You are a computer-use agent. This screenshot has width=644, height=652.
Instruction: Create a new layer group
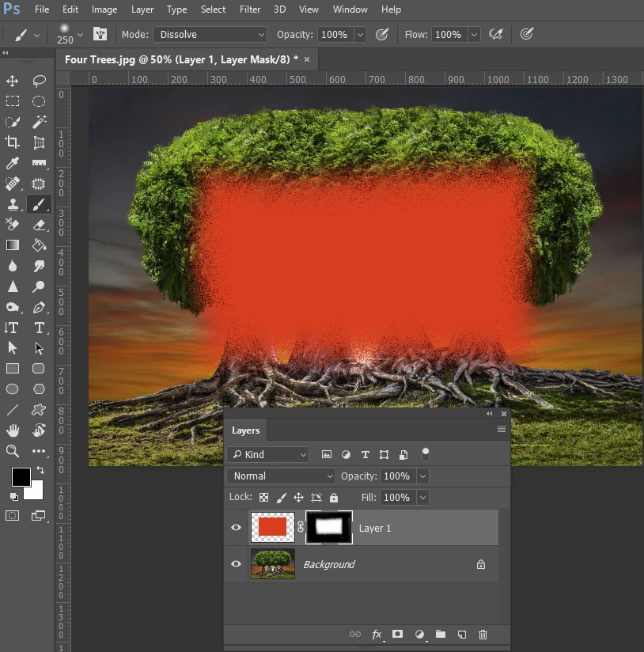pyautogui.click(x=441, y=634)
